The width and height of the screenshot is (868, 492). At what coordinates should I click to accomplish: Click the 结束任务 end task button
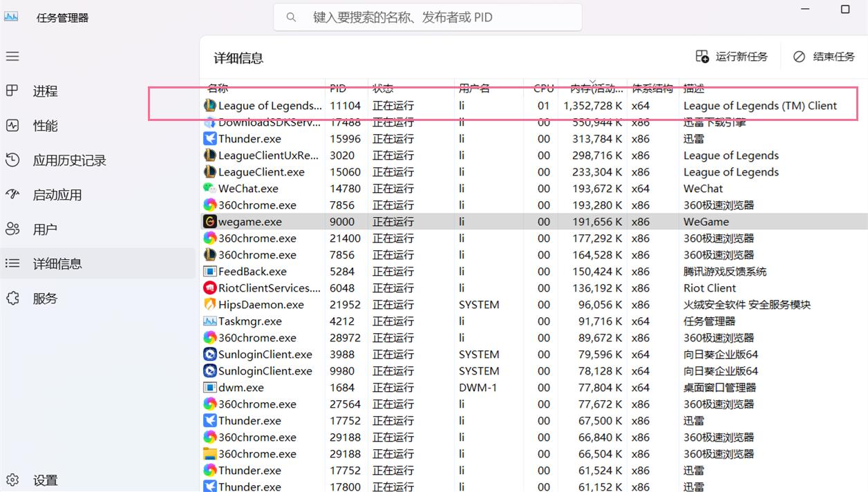(824, 56)
